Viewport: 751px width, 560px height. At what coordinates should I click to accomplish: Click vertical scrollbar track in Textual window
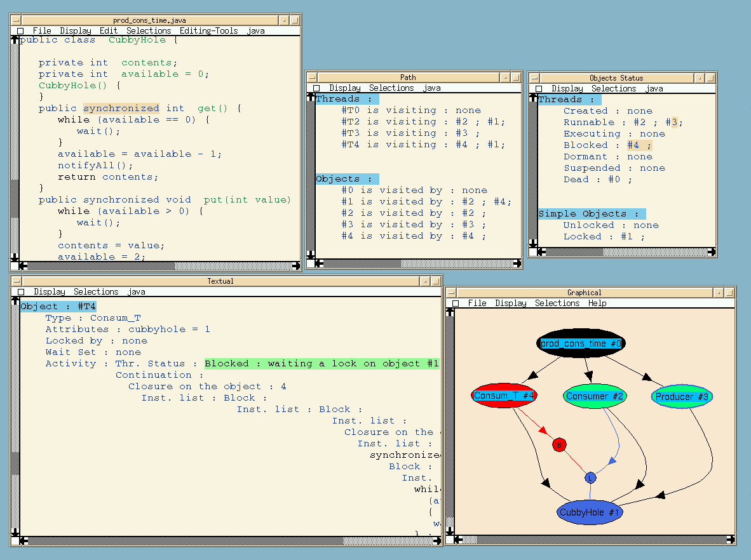tap(15, 417)
